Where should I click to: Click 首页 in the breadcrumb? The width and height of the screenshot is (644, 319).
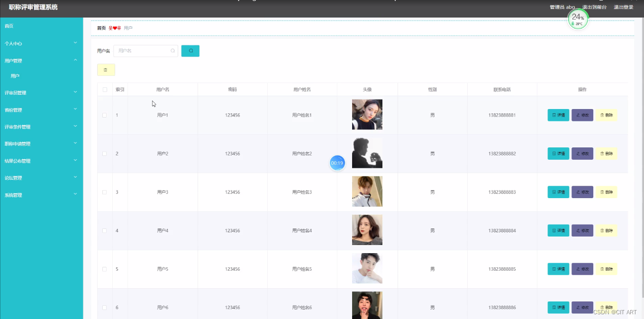tap(101, 28)
